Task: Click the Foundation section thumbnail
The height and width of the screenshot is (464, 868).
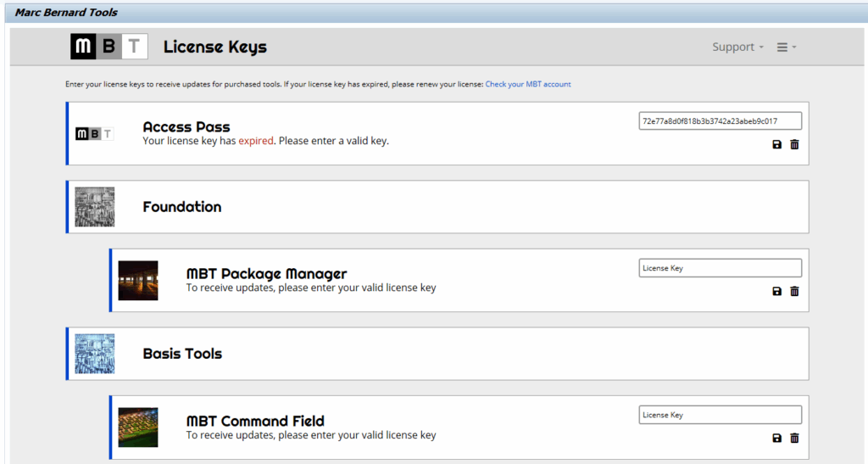Action: pos(94,207)
